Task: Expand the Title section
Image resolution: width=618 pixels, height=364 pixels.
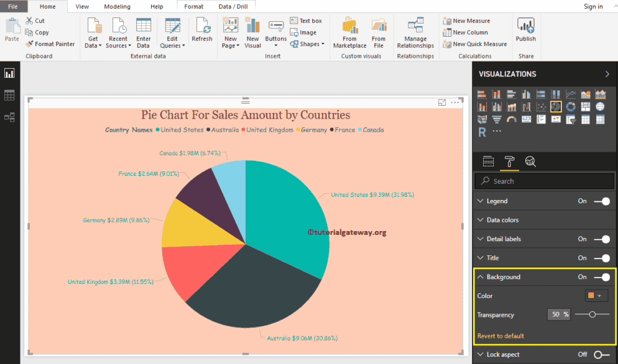Action: (x=480, y=258)
